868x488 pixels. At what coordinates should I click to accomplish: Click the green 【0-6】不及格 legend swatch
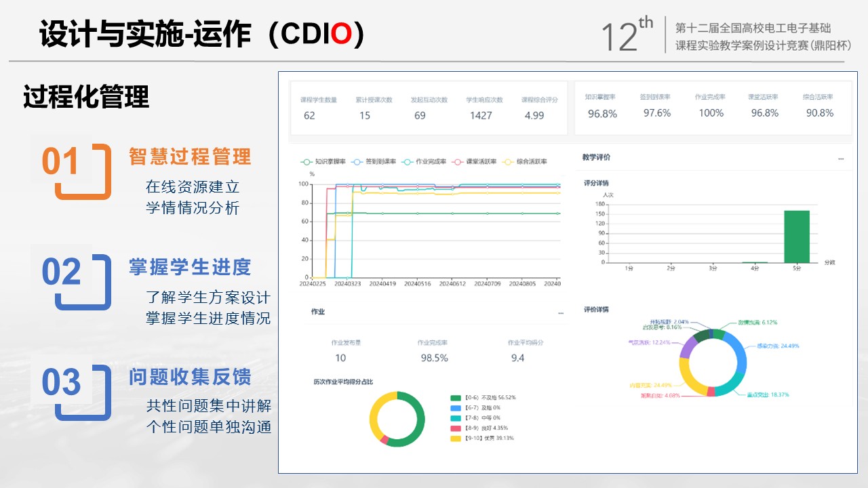(455, 398)
